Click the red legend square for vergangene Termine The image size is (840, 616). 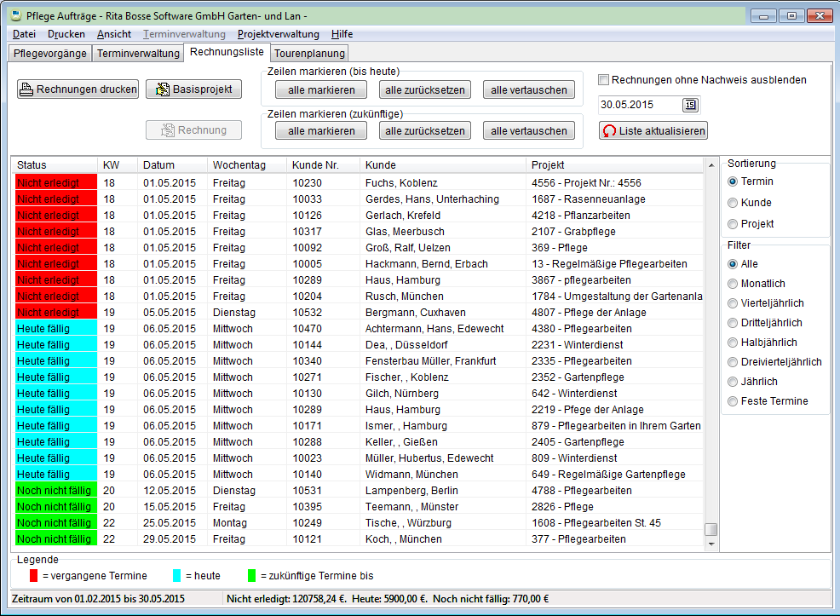33,576
